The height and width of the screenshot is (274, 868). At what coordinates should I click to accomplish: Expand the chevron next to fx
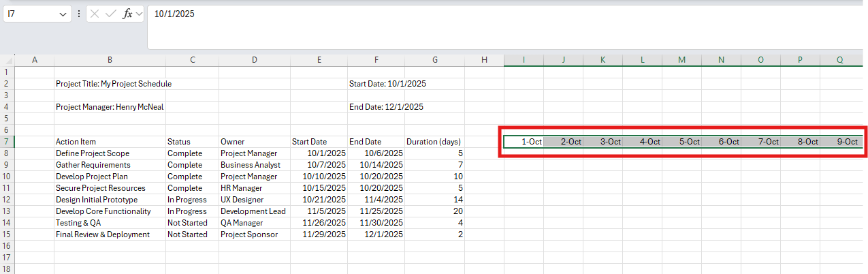pyautogui.click(x=140, y=14)
